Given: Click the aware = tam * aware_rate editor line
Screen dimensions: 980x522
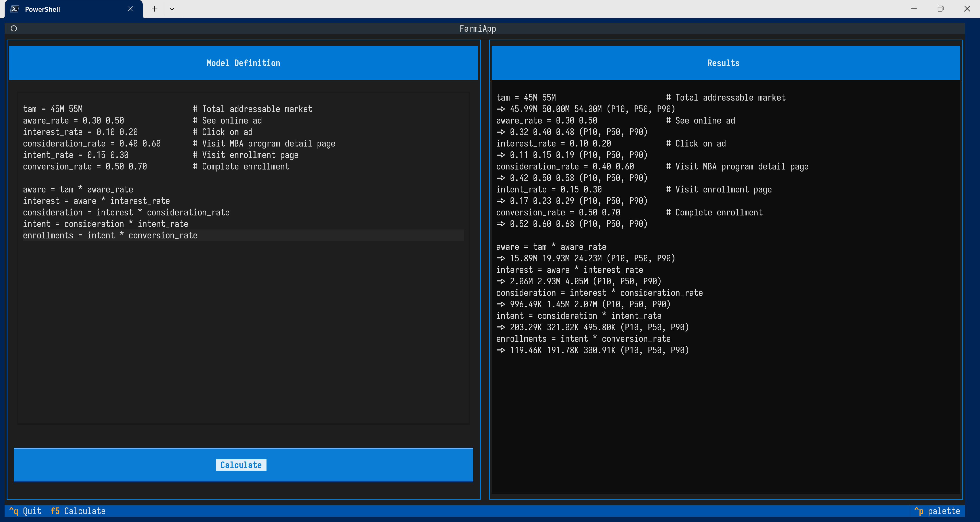Looking at the screenshot, I should 78,189.
